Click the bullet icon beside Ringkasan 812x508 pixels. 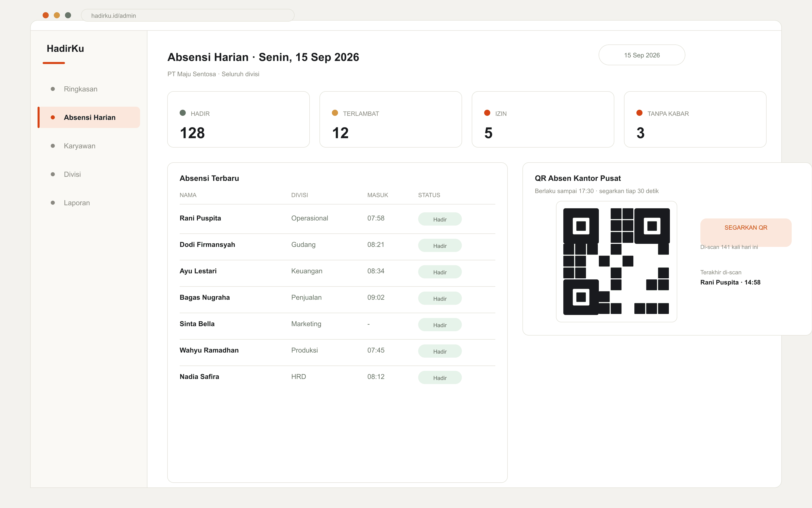[53, 89]
